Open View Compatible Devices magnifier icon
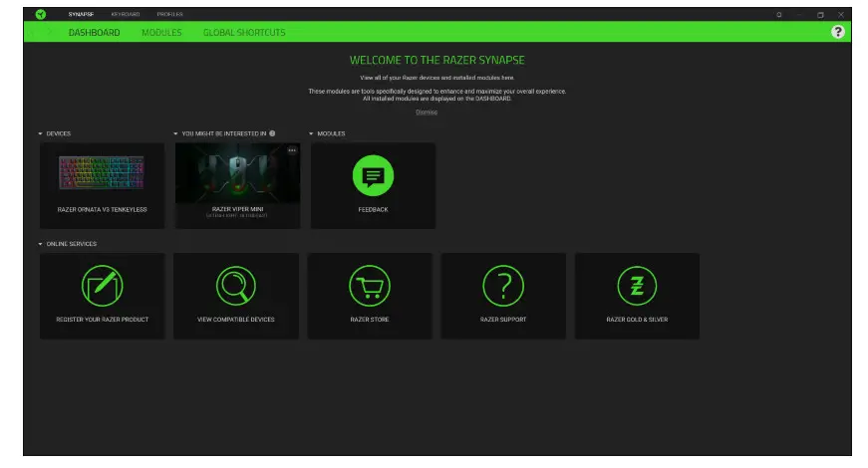 (x=236, y=286)
